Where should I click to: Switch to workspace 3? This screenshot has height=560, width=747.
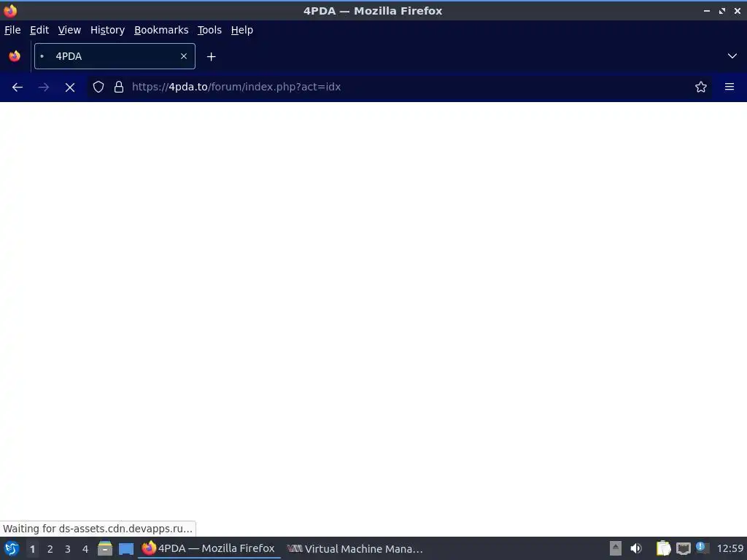68,549
